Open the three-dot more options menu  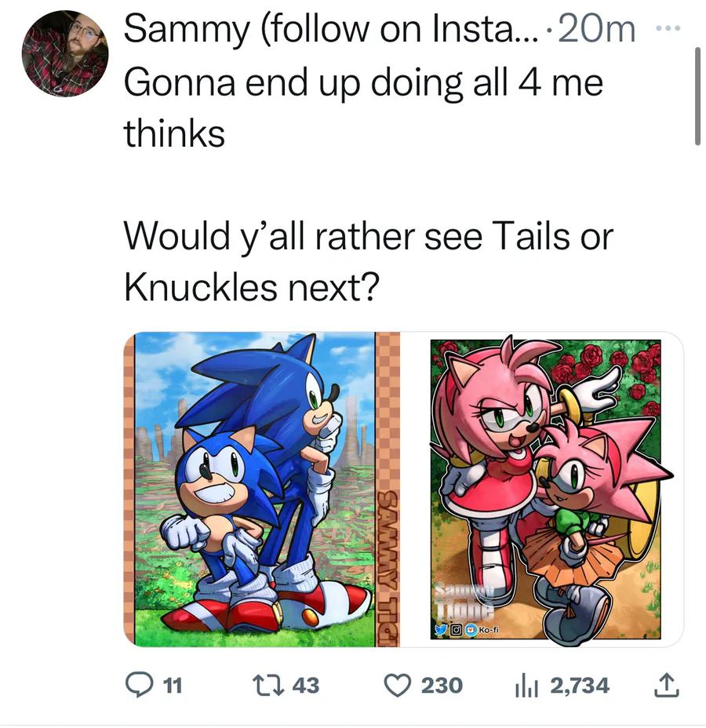coord(668,28)
